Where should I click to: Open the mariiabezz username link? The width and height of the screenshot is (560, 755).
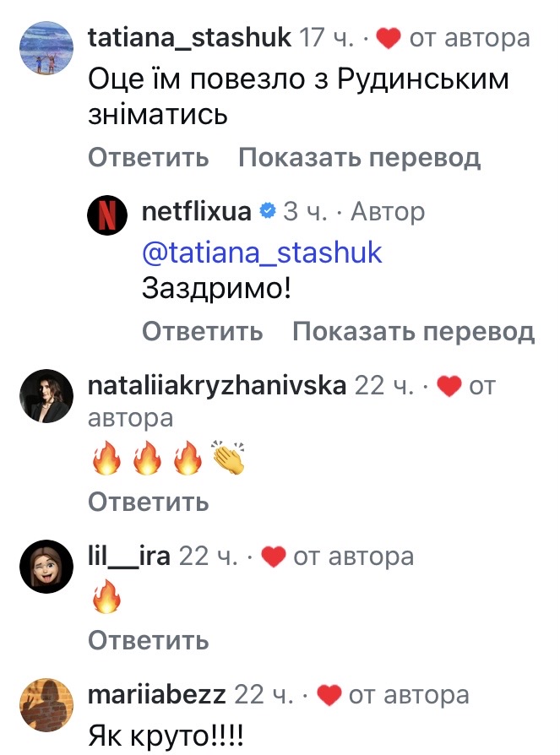pyautogui.click(x=156, y=696)
